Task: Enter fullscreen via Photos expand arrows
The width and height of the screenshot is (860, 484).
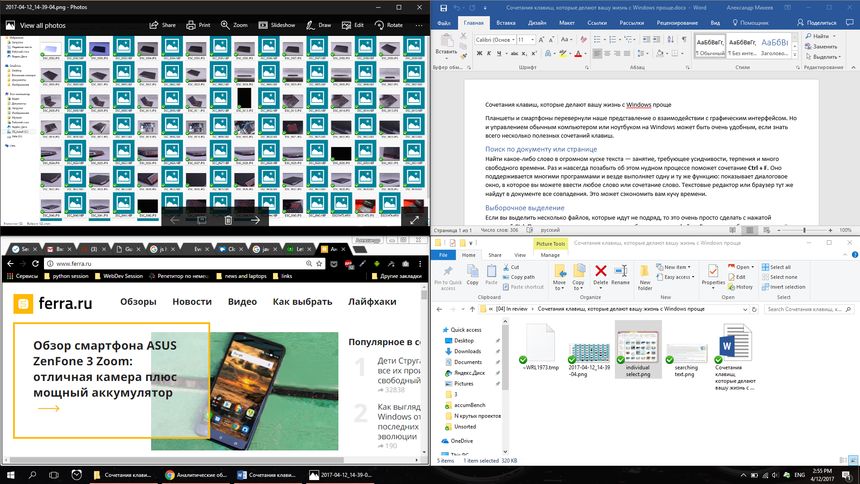Action: point(415,220)
